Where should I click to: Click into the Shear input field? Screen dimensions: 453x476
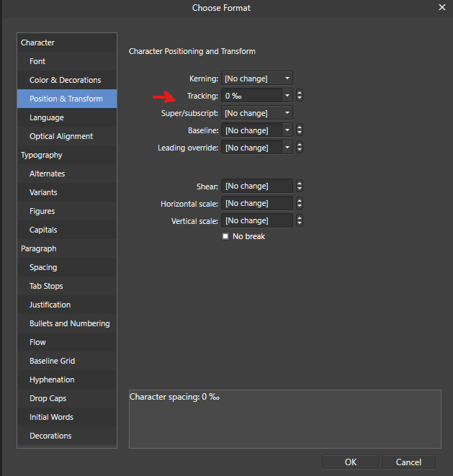(x=256, y=186)
